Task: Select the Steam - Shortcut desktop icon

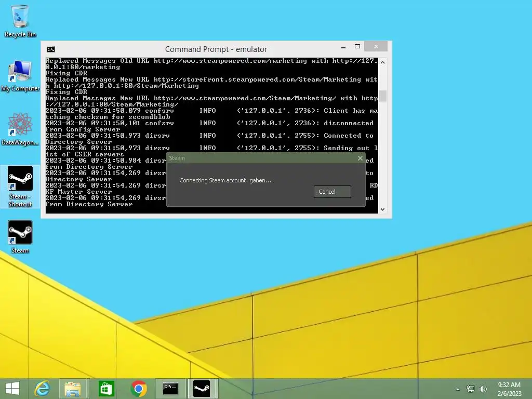Action: coord(20,187)
